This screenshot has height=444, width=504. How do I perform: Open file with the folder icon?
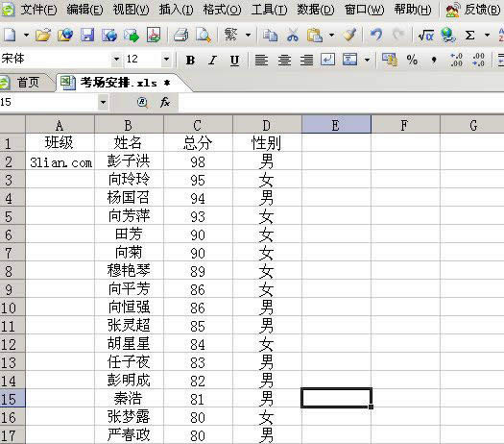(x=43, y=35)
